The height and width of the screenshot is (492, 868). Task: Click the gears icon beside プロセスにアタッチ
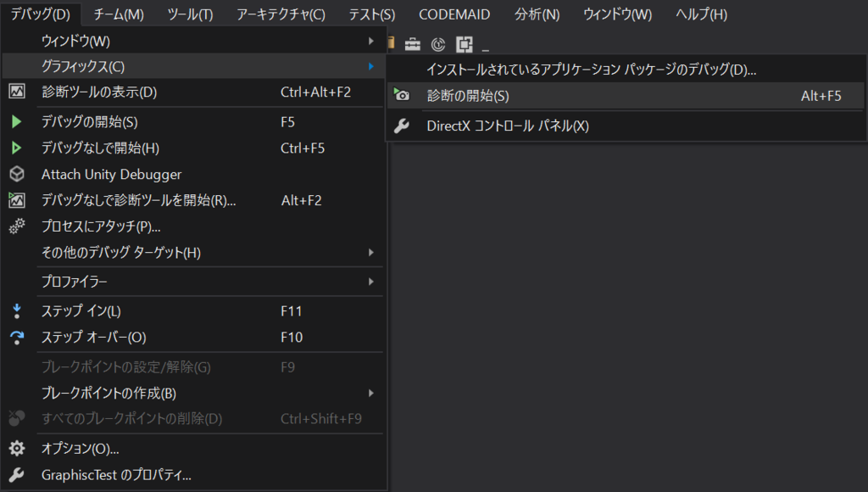pos(18,225)
